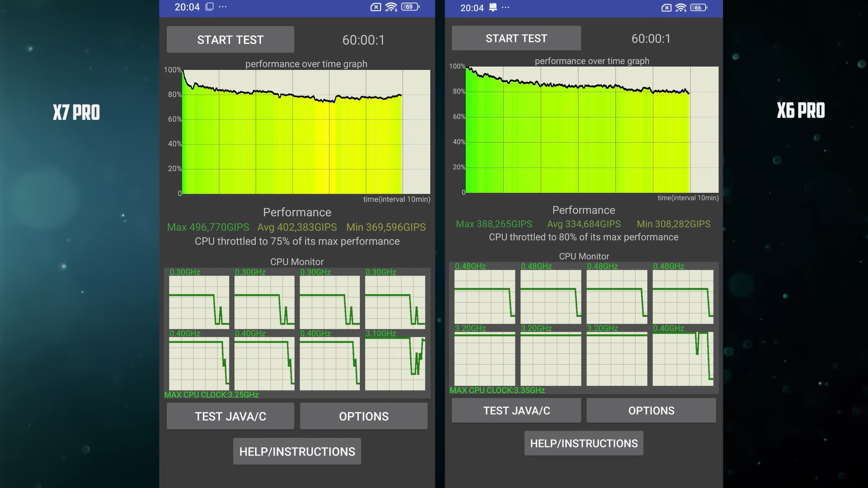Tap the Avg 402,383GIPS value
868x488 pixels.
tap(297, 227)
